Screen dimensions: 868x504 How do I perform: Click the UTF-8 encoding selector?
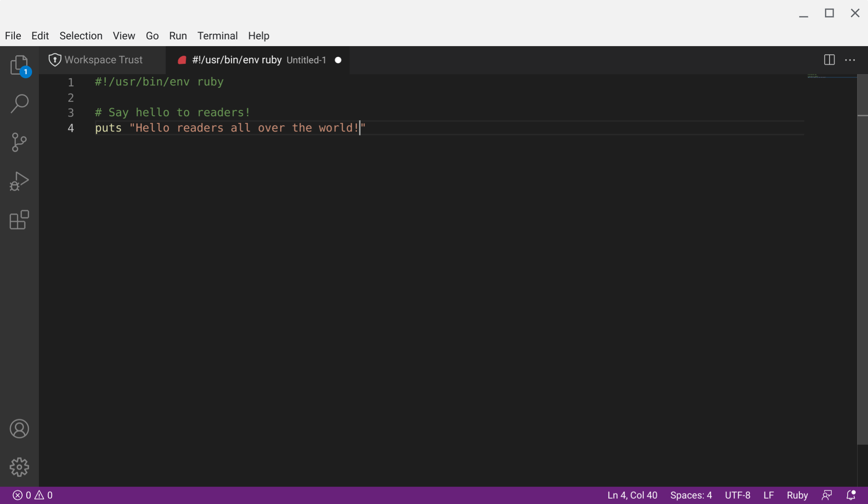tap(737, 495)
